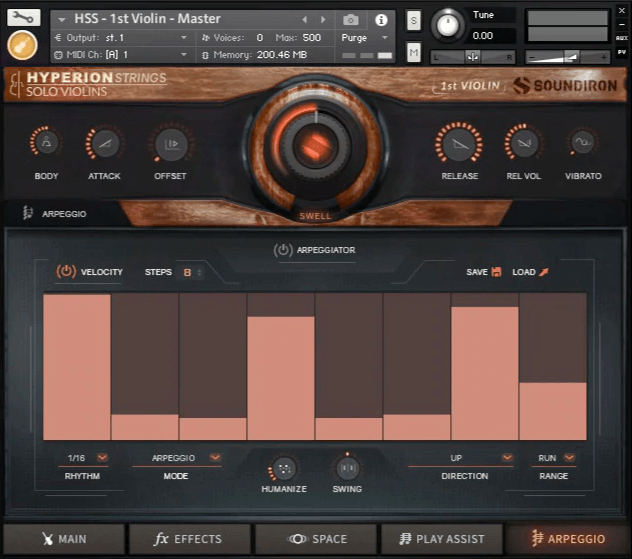Open the Output st. 1 dropdown
Screen dimensions: 632x559
click(184, 37)
